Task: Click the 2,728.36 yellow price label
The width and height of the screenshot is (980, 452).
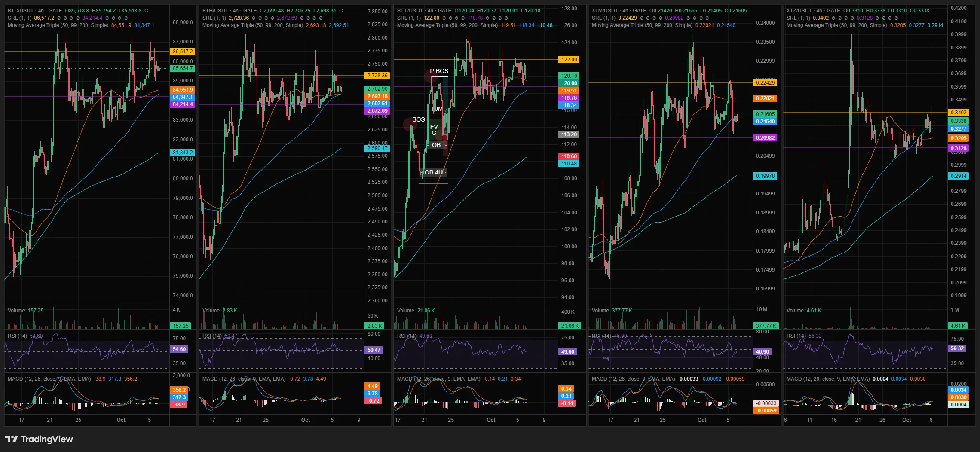Action: 377,76
